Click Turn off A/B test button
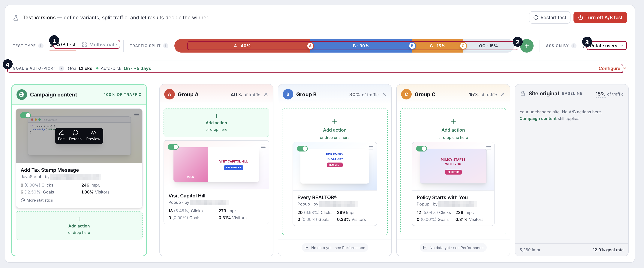 coord(600,17)
